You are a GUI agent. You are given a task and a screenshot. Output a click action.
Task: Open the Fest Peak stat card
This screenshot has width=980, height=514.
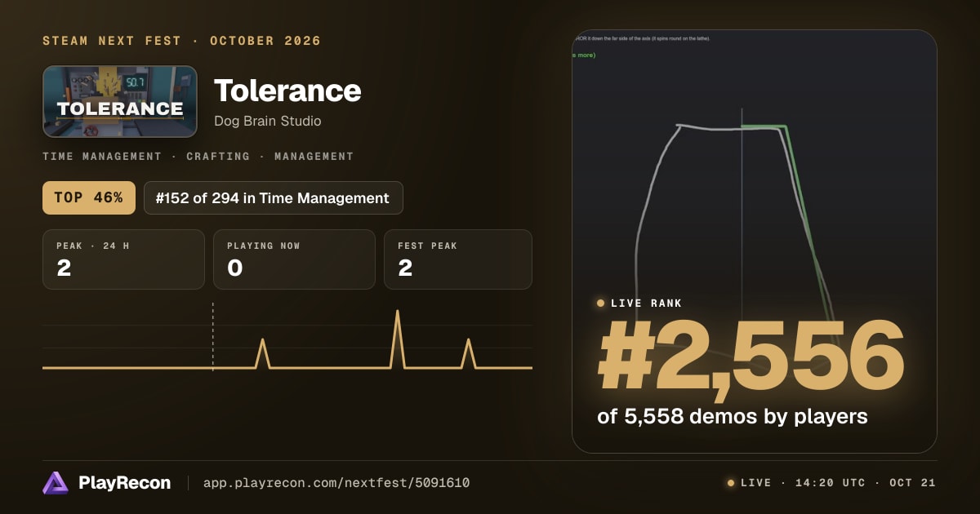pos(458,259)
